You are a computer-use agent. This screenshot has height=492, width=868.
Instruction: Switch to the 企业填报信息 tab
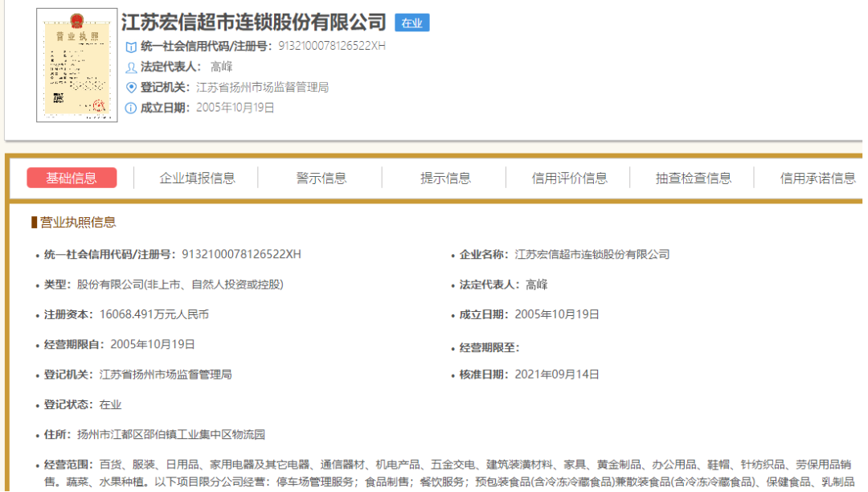(197, 178)
